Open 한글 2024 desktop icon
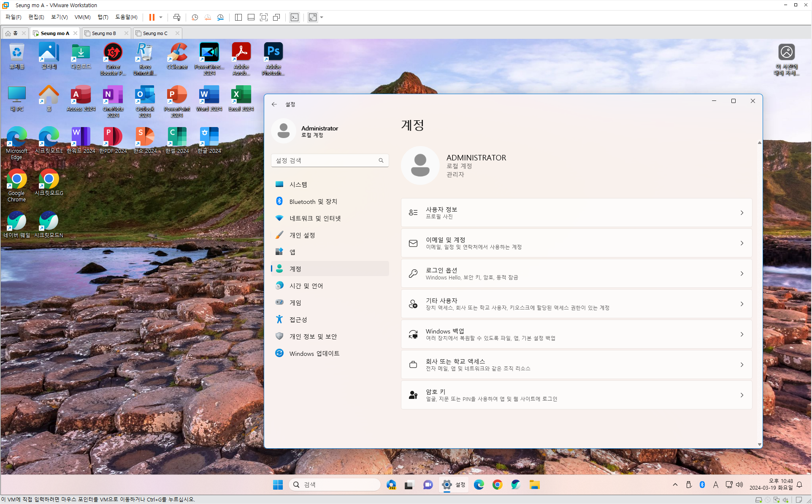The height and width of the screenshot is (504, 812). coord(209,140)
